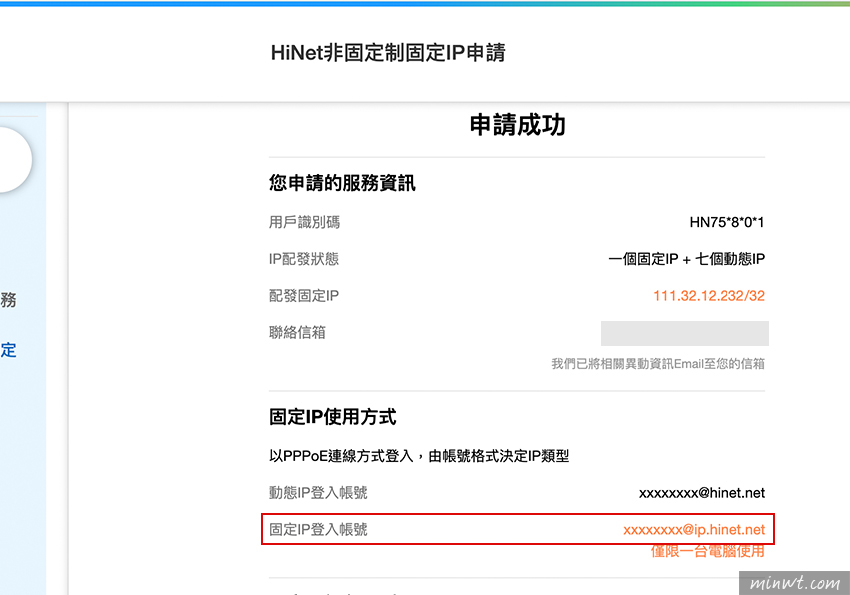Click the page title HiNet非固定制固定IP申請
This screenshot has width=850, height=595.
[388, 53]
